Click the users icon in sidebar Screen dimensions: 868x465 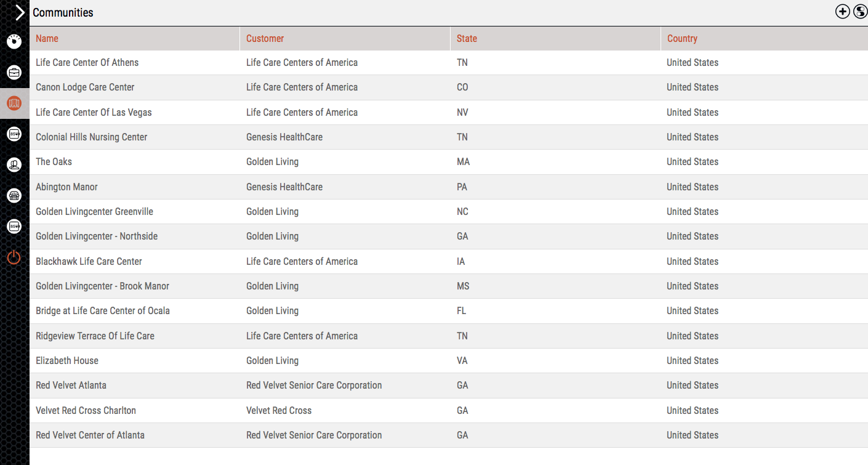click(14, 165)
